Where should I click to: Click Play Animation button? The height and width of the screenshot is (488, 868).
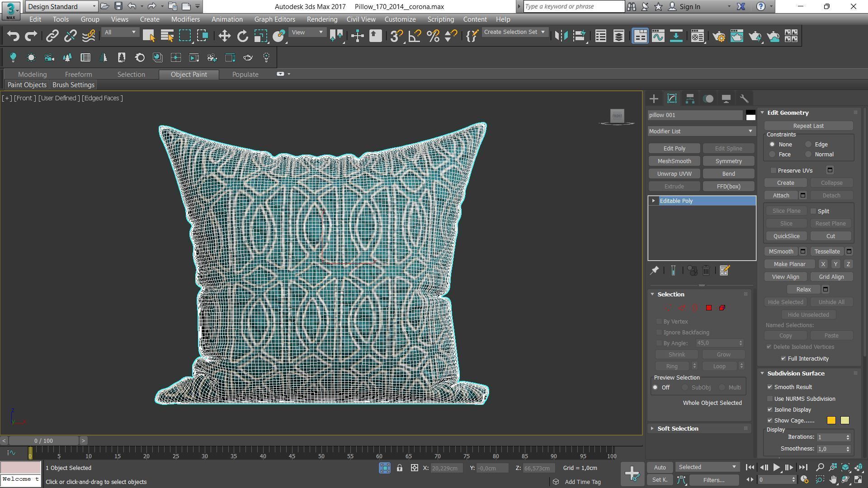(776, 468)
